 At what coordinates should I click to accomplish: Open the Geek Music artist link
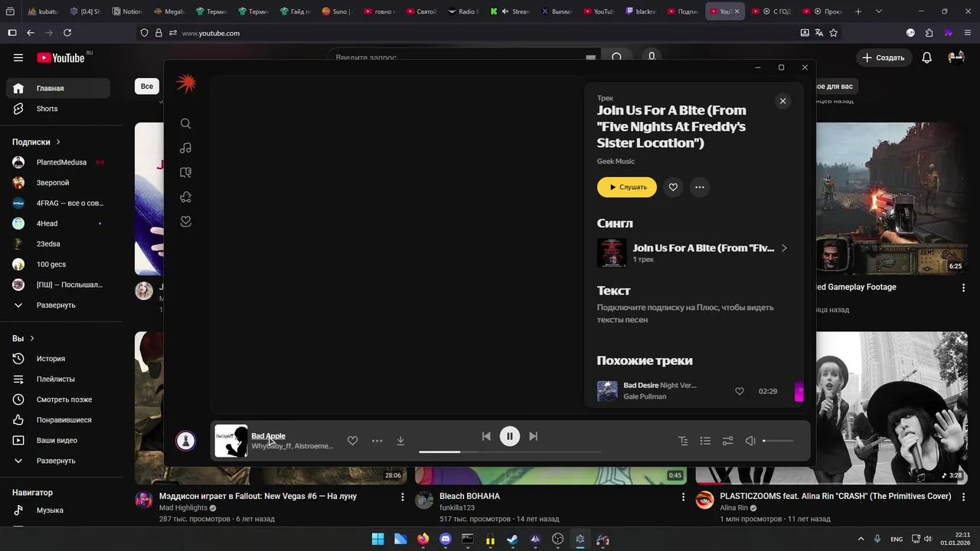(616, 161)
